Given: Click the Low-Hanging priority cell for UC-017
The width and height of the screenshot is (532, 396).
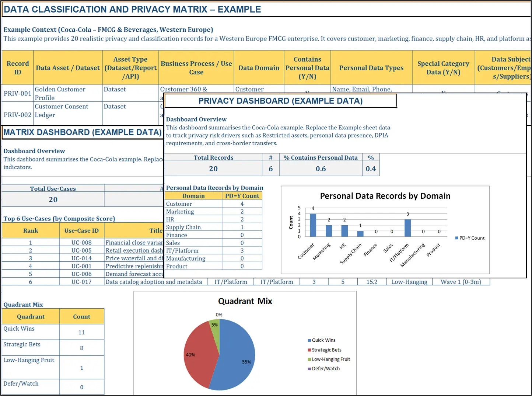Looking at the screenshot, I should click(409, 282).
